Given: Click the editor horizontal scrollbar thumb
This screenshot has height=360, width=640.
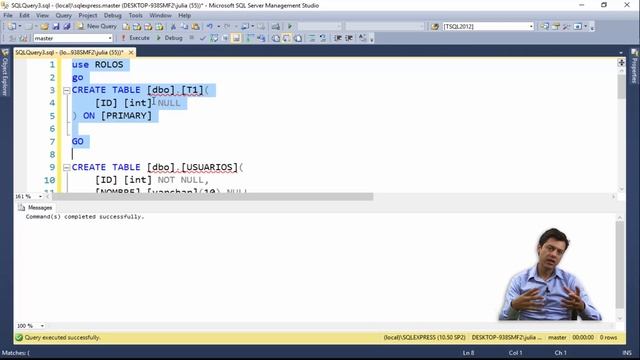Looking at the screenshot, I should tap(213, 197).
